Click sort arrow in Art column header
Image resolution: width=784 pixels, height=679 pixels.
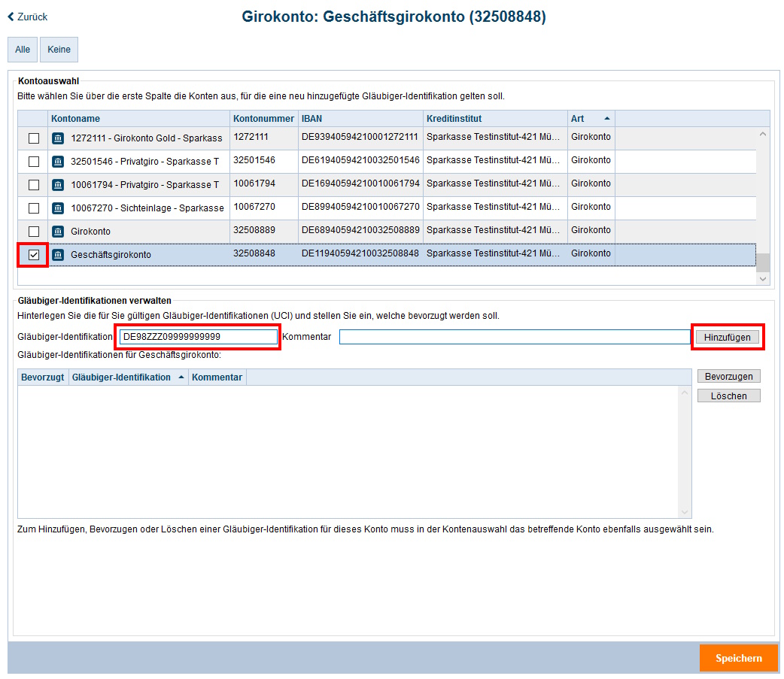click(x=606, y=119)
